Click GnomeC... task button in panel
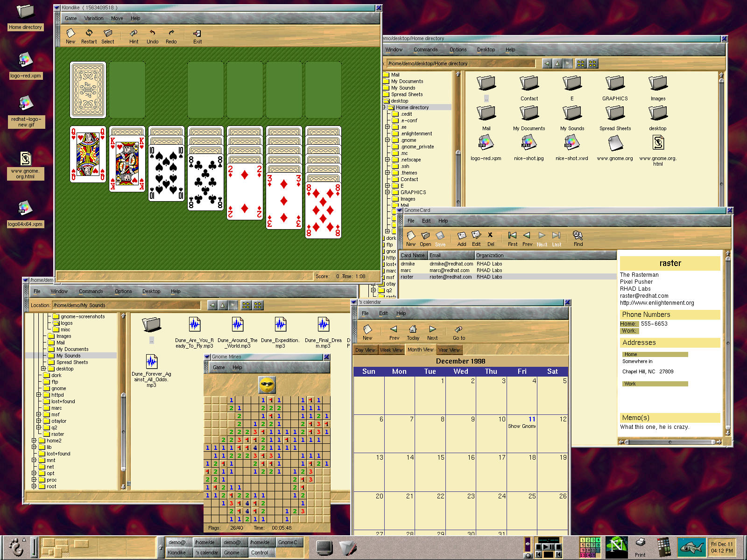 (290, 542)
